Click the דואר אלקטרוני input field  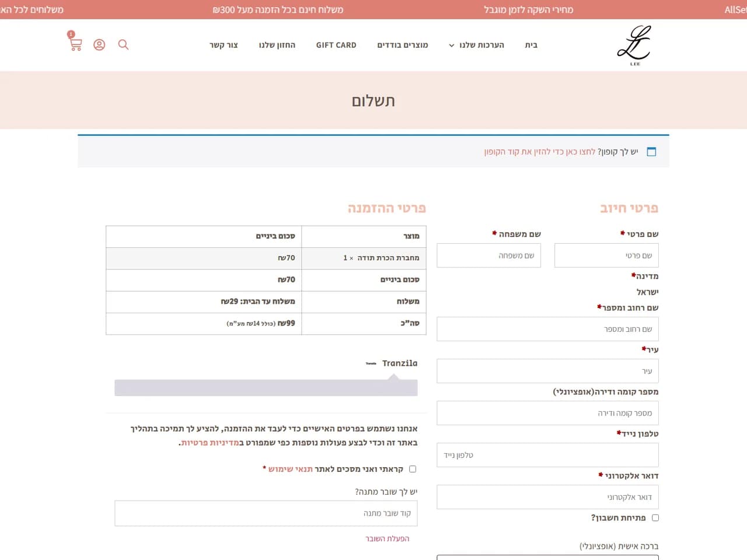pos(548,497)
